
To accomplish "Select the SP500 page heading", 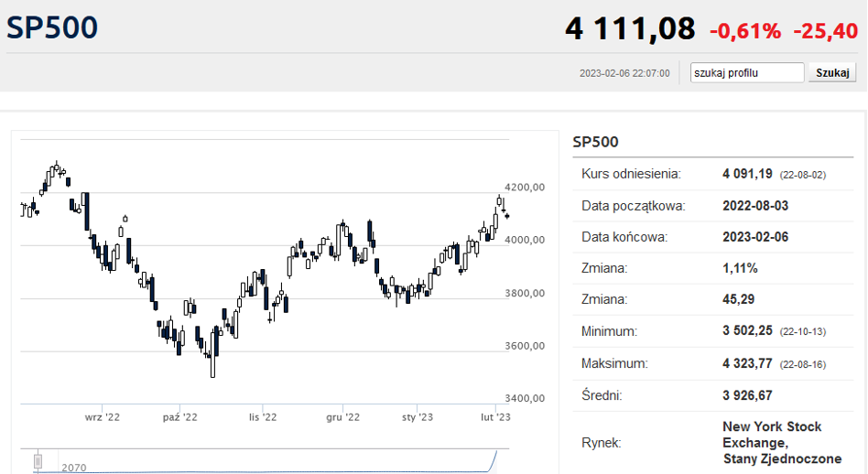I will [x=52, y=27].
